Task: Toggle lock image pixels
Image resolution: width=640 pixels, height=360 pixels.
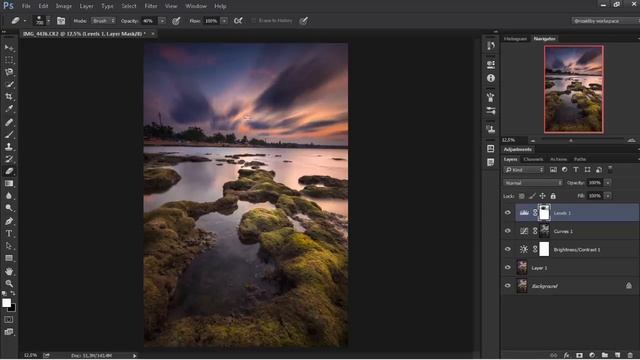Action: click(x=532, y=196)
